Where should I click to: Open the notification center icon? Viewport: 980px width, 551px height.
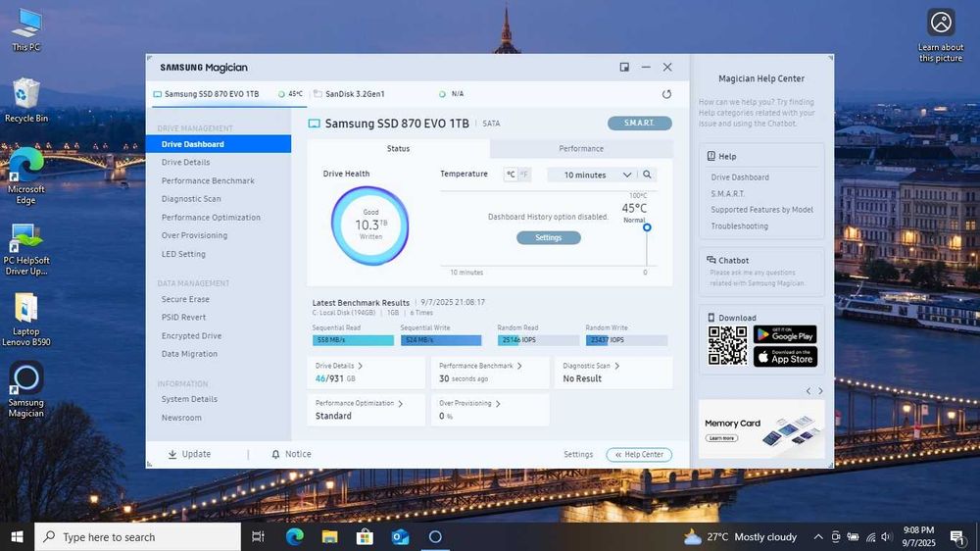coord(956,536)
